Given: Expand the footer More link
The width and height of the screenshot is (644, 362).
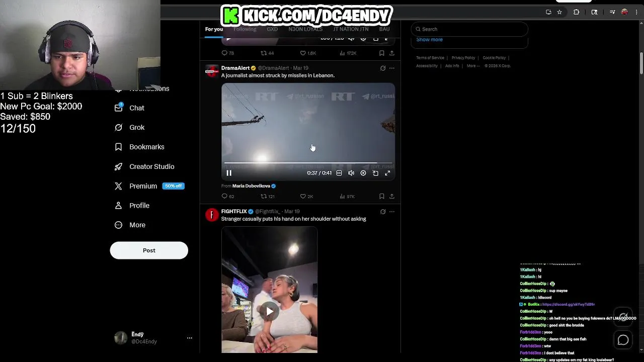Looking at the screenshot, I should (473, 66).
